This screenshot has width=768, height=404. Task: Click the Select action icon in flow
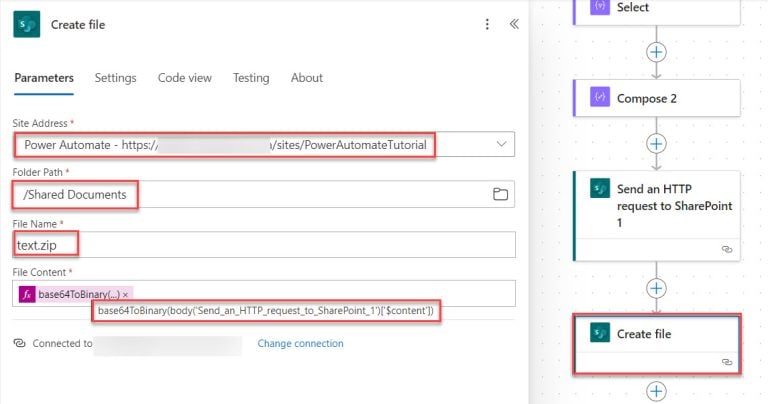coord(600,7)
